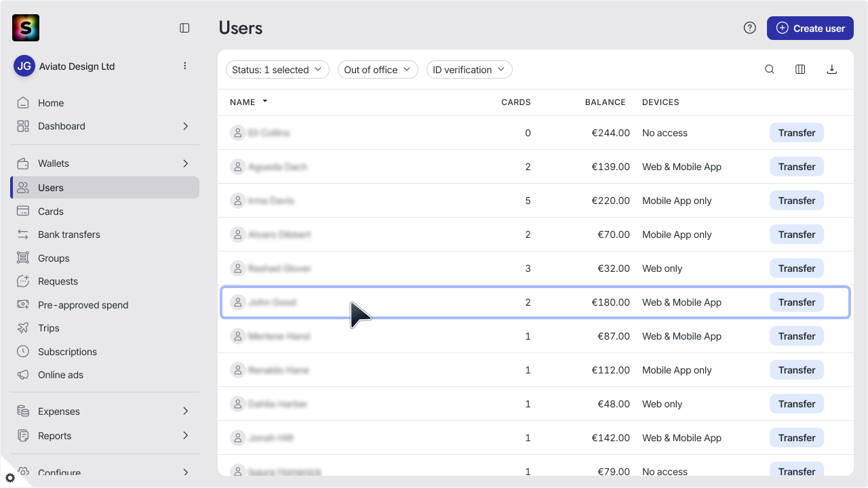Screen dimensions: 868x488
Task: Download the users list
Action: (x=831, y=69)
